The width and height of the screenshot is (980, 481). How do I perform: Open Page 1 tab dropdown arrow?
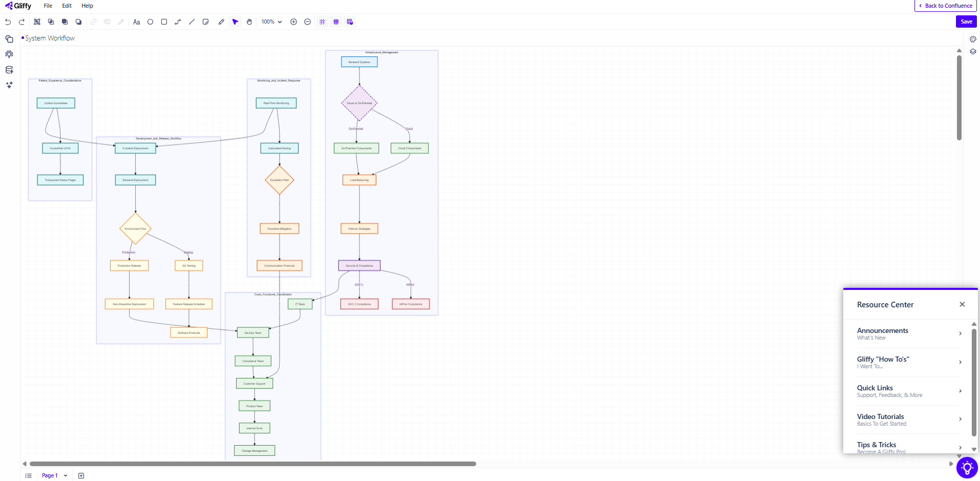[x=66, y=475]
